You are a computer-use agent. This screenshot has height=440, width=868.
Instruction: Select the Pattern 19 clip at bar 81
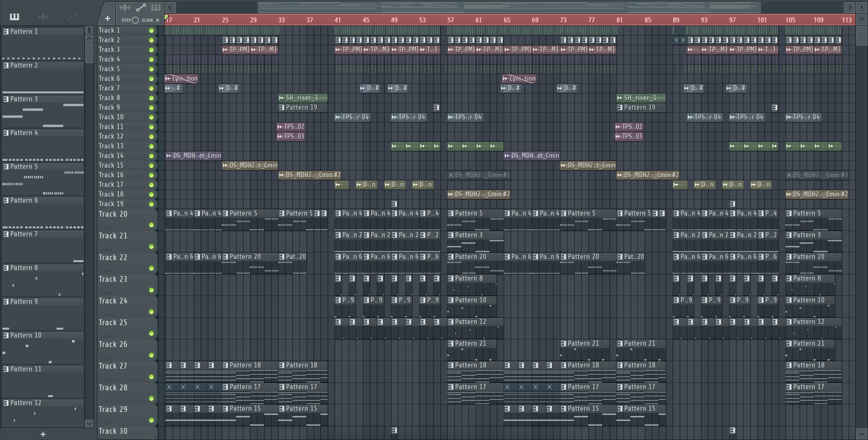pyautogui.click(x=641, y=108)
